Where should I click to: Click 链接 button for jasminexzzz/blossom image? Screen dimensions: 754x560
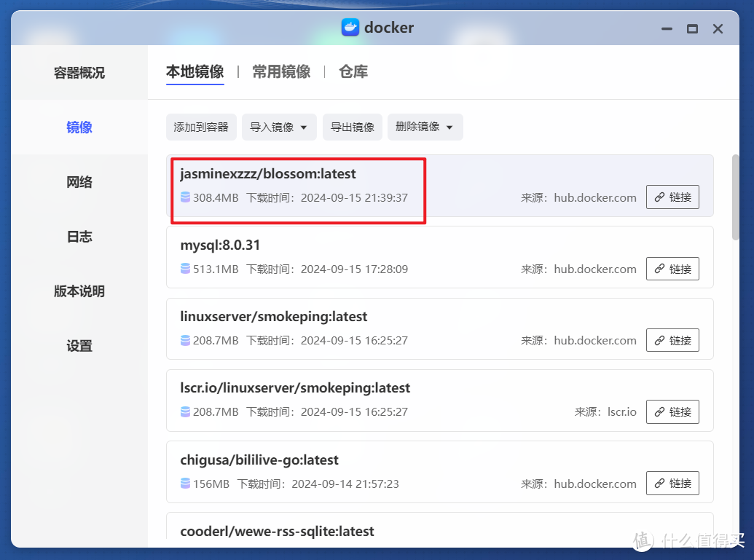tap(672, 197)
